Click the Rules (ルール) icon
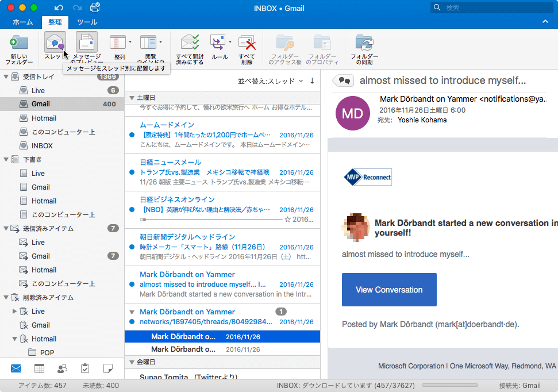The width and height of the screenshot is (558, 392). point(218,43)
